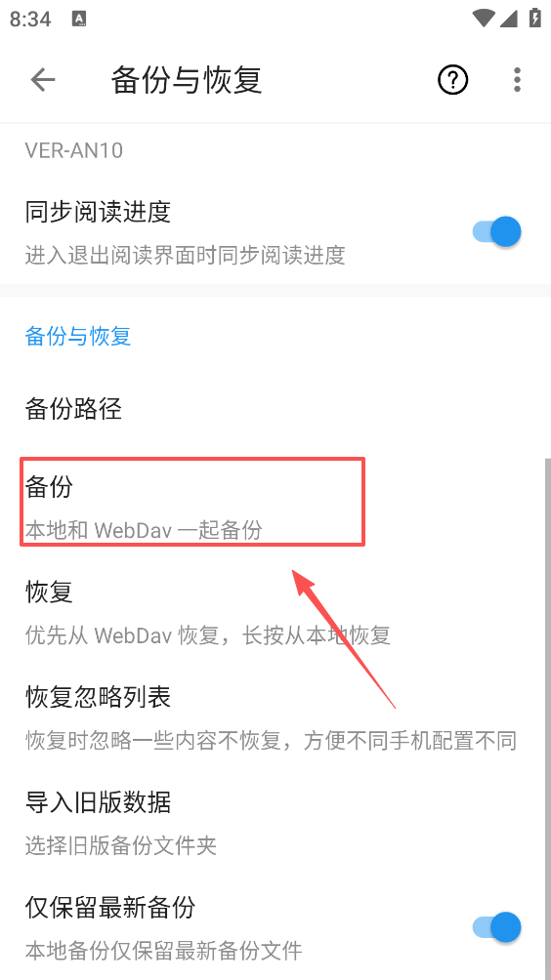Screen dimensions: 551x980
Task: Open the three-dot overflow menu
Action: tap(517, 79)
